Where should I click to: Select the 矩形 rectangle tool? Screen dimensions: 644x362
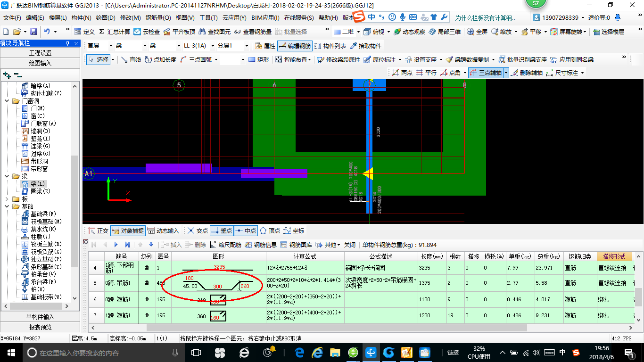(x=258, y=60)
